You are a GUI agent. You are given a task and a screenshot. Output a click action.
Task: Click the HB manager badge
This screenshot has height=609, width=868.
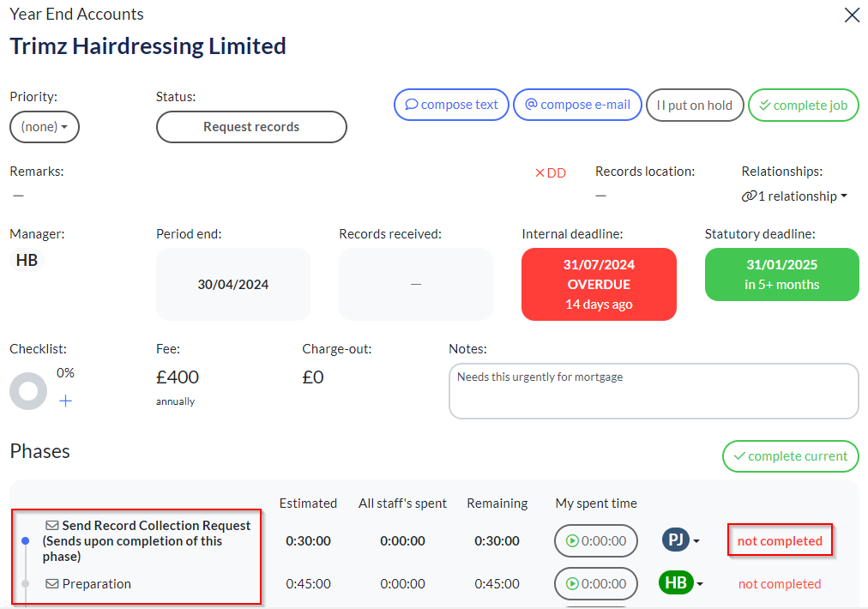(x=27, y=260)
